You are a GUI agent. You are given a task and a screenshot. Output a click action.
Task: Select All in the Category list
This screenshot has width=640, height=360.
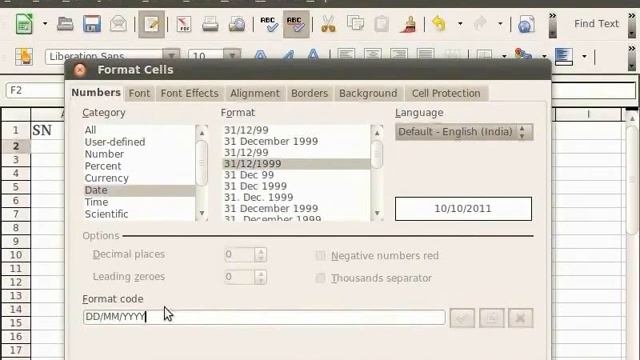click(139, 130)
